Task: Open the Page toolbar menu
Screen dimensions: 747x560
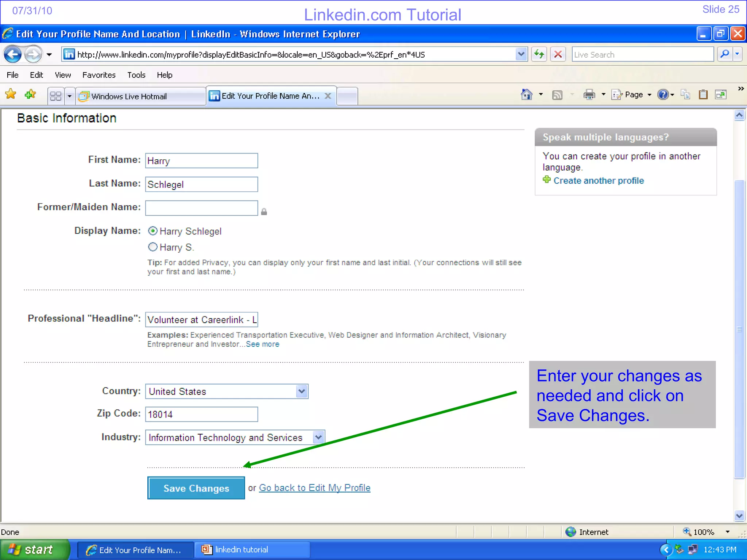Action: click(x=631, y=95)
